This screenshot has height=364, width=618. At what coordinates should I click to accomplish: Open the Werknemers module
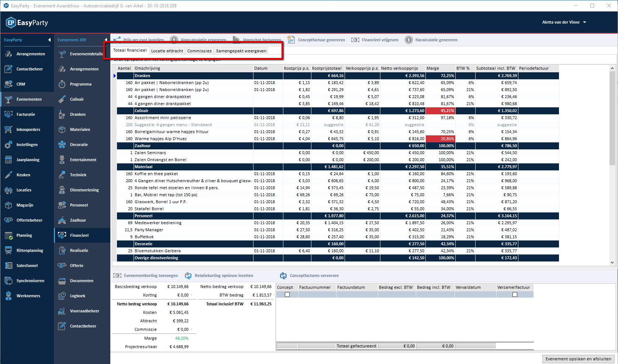click(x=27, y=296)
